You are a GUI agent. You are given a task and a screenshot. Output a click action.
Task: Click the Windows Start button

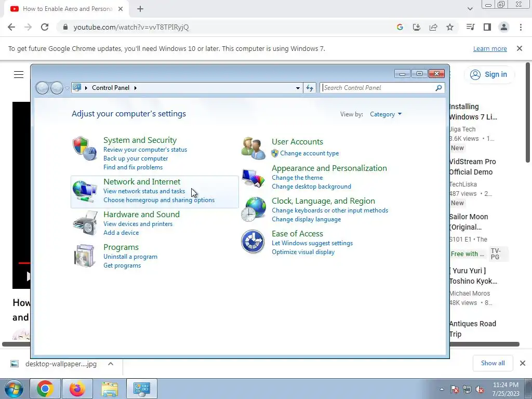14,389
